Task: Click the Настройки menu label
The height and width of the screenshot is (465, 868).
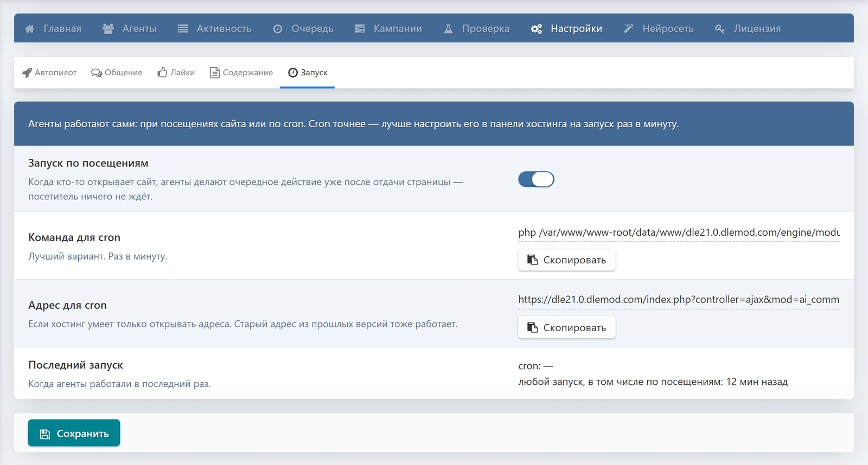Action: click(576, 29)
